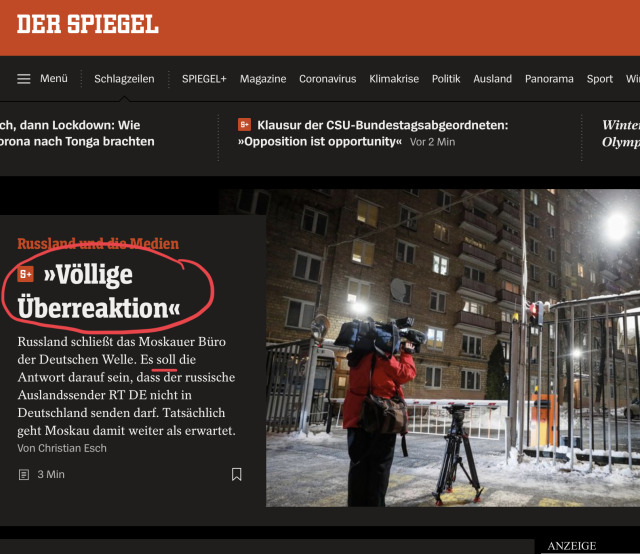Click the Russland und die Medien kicker
The height and width of the screenshot is (554, 640).
(98, 244)
